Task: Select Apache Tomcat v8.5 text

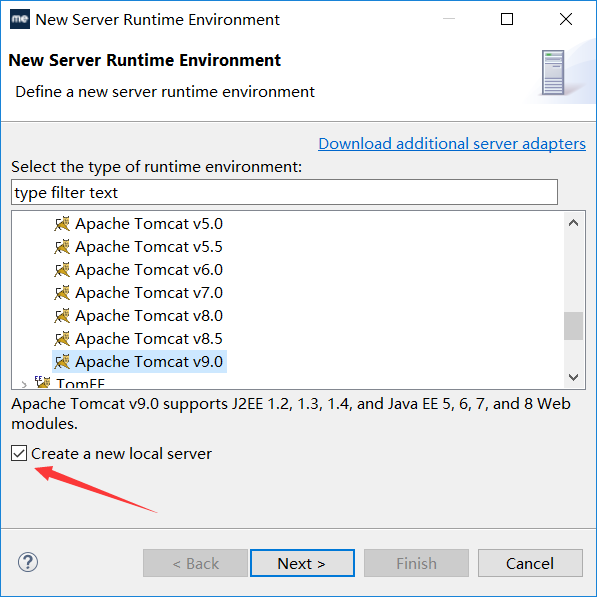Action: [149, 338]
